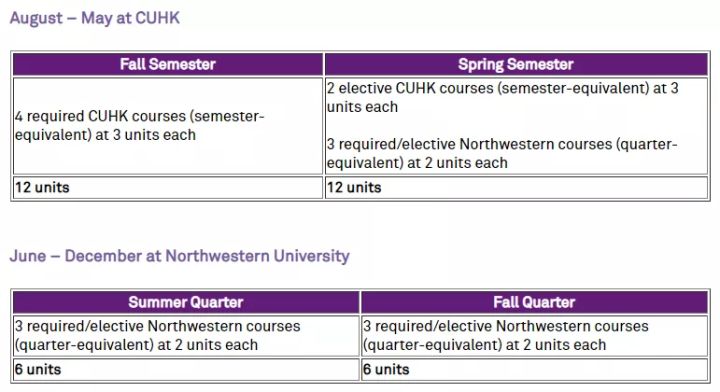Select the Spring Semester column header
This screenshot has width=720, height=392.
pyautogui.click(x=516, y=64)
